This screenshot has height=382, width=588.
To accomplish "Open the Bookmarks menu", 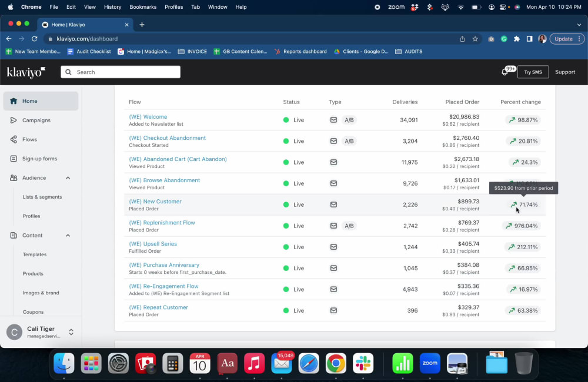I will point(143,6).
